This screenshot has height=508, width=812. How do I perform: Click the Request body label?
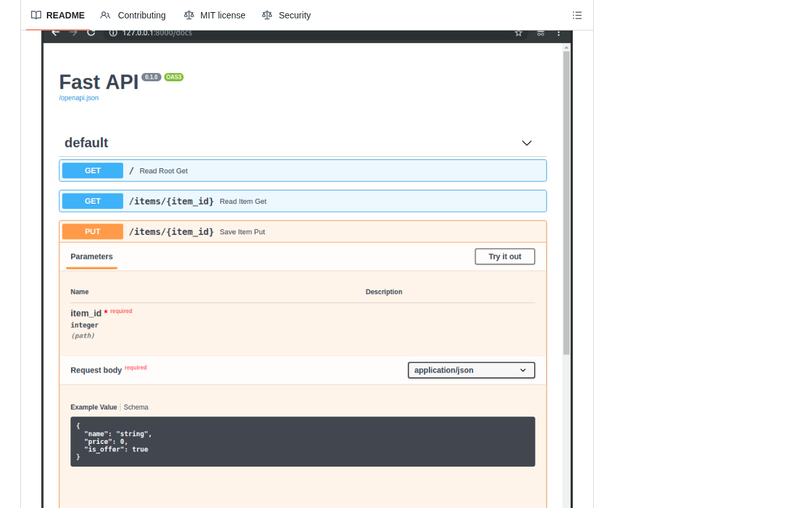(96, 370)
